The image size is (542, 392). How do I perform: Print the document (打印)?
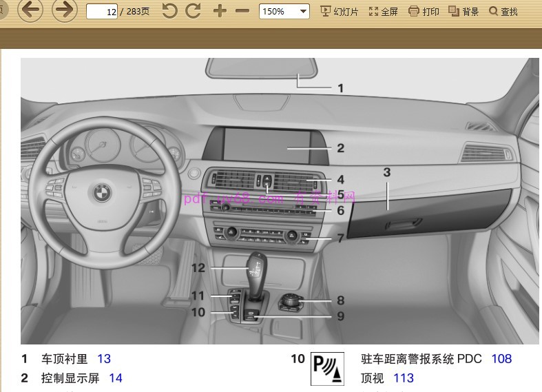[424, 12]
